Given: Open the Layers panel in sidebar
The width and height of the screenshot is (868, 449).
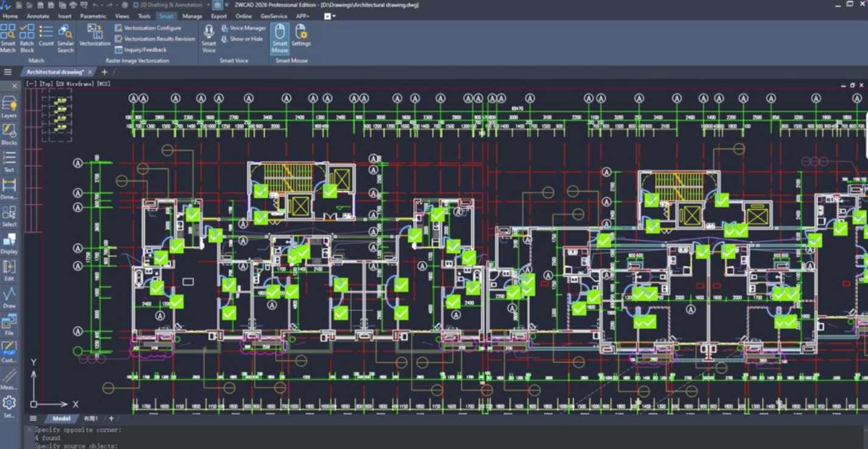Looking at the screenshot, I should pos(9,106).
